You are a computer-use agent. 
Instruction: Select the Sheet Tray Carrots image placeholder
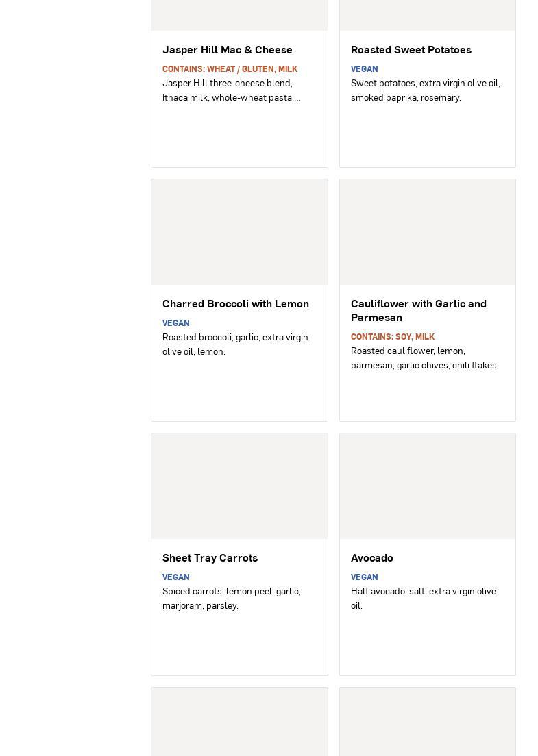click(x=239, y=486)
